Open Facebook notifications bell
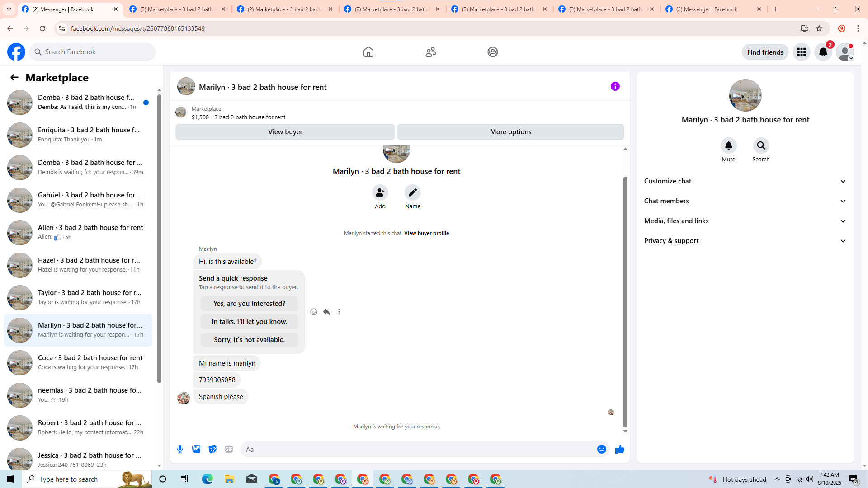Viewport: 868px width, 488px height. (823, 52)
